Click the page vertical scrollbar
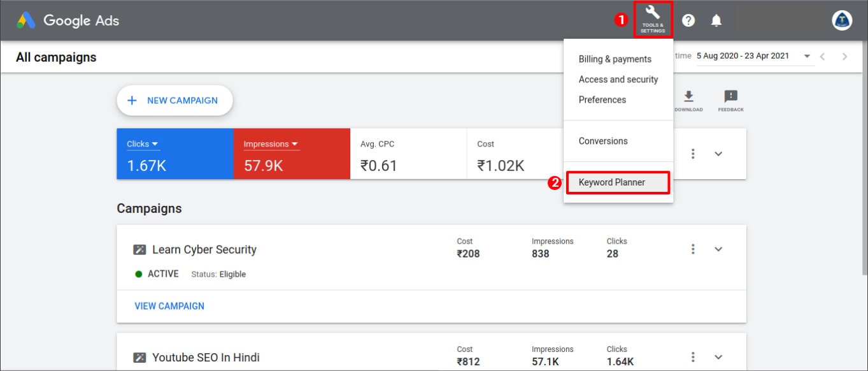 pos(864,159)
